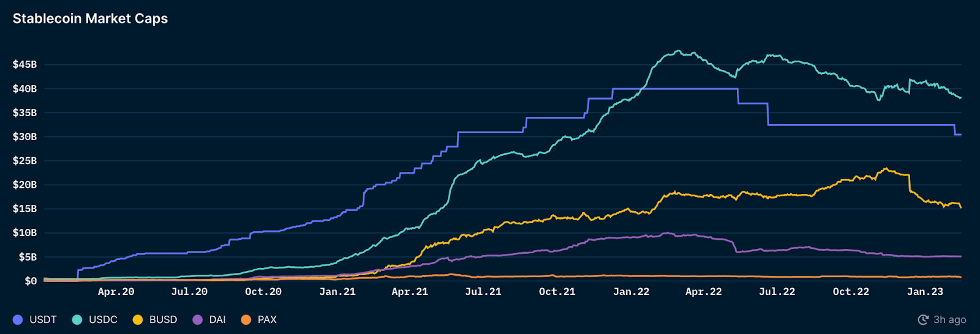
Task: Click the yellow BUSD legend dot
Action: (138, 320)
